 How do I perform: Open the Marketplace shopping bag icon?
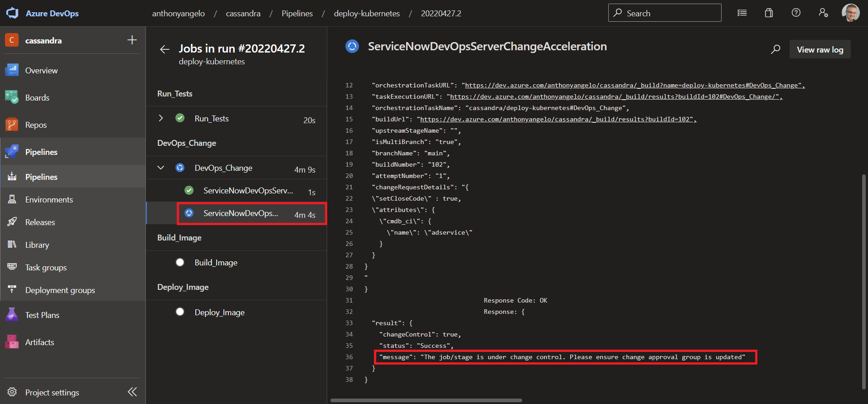[769, 13]
